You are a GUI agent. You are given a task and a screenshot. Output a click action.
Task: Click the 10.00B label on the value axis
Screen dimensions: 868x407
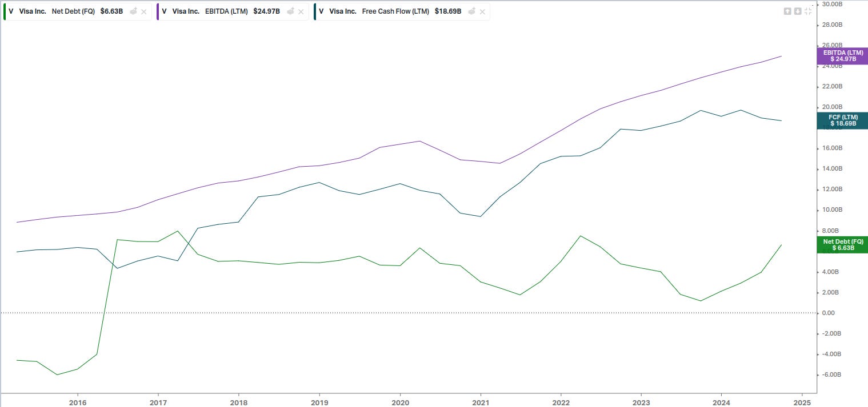pyautogui.click(x=832, y=209)
